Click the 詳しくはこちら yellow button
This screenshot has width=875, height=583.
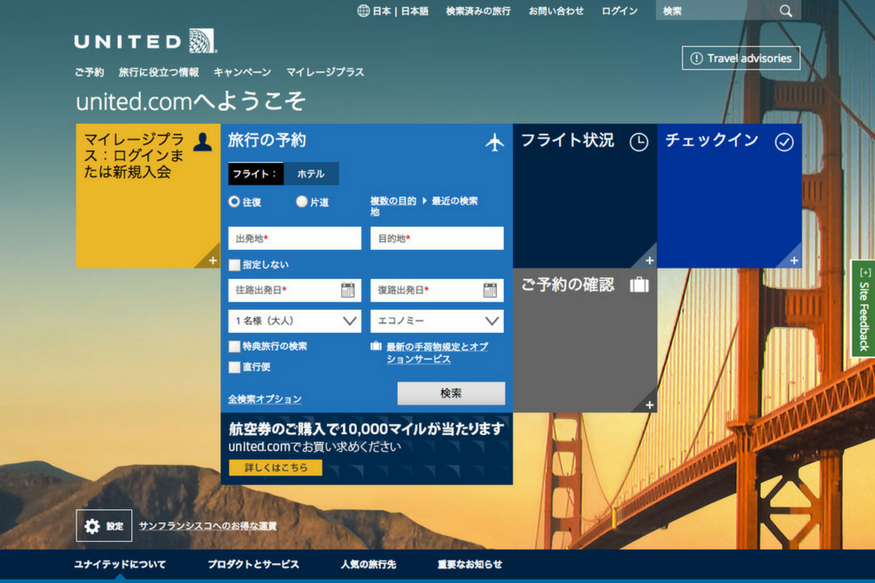click(x=276, y=468)
